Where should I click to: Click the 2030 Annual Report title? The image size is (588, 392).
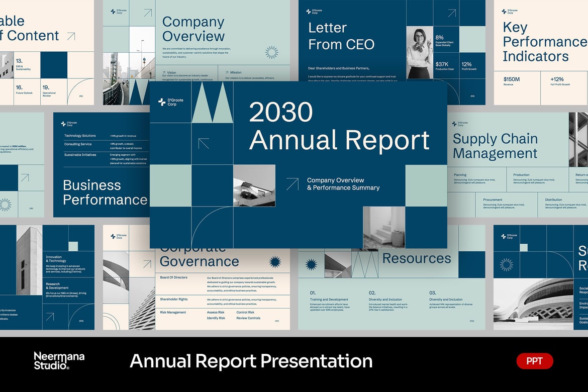(x=339, y=126)
